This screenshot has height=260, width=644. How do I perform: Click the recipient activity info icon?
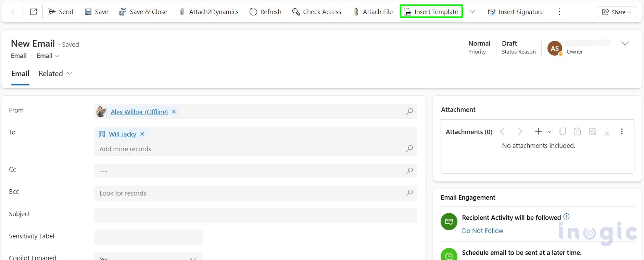[x=567, y=216]
